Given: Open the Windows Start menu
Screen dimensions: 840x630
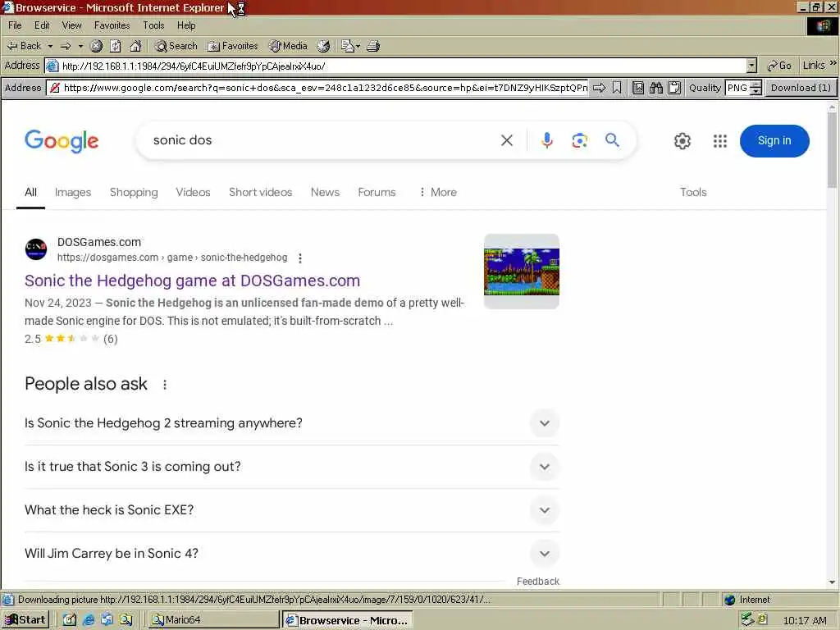Looking at the screenshot, I should (x=25, y=620).
